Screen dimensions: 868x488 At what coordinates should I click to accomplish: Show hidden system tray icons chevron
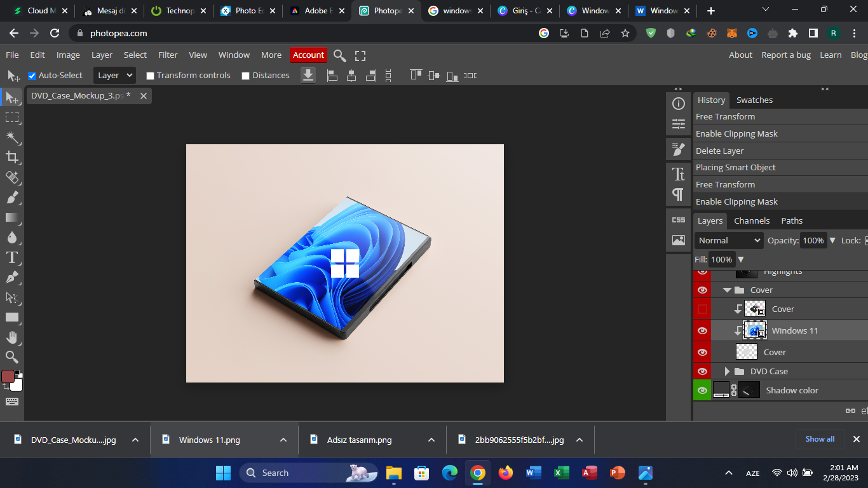coord(729,473)
